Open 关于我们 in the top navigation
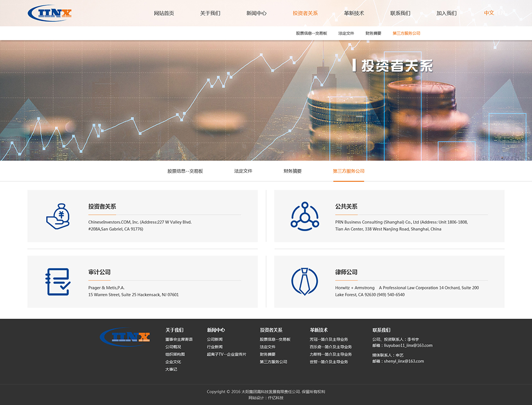This screenshot has height=405, width=532. [210, 13]
